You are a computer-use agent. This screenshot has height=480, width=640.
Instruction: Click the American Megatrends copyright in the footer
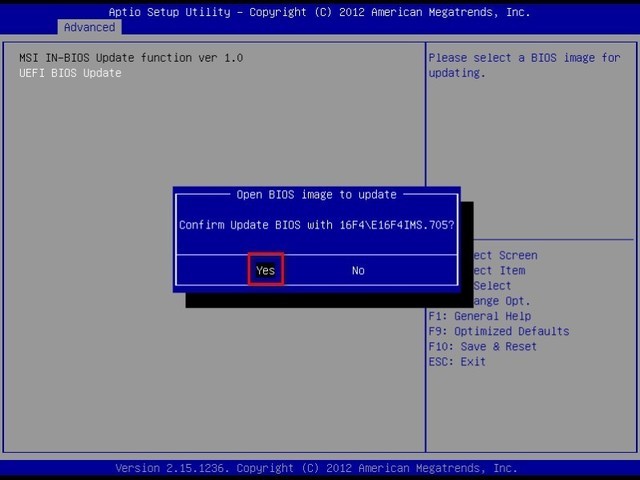coord(440,468)
